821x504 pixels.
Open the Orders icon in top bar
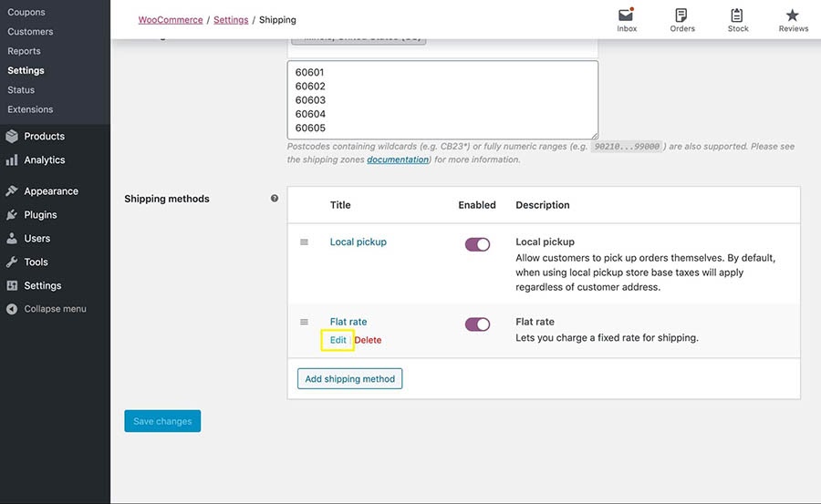click(x=681, y=15)
